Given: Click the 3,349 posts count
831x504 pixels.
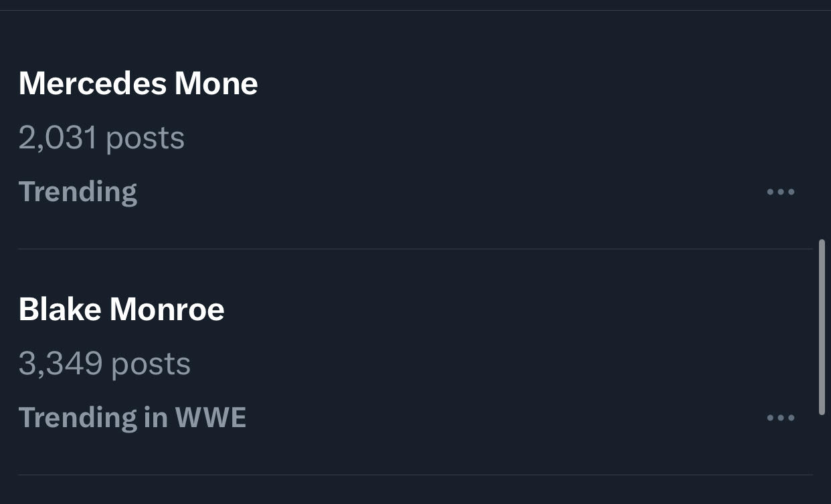Looking at the screenshot, I should pyautogui.click(x=104, y=364).
